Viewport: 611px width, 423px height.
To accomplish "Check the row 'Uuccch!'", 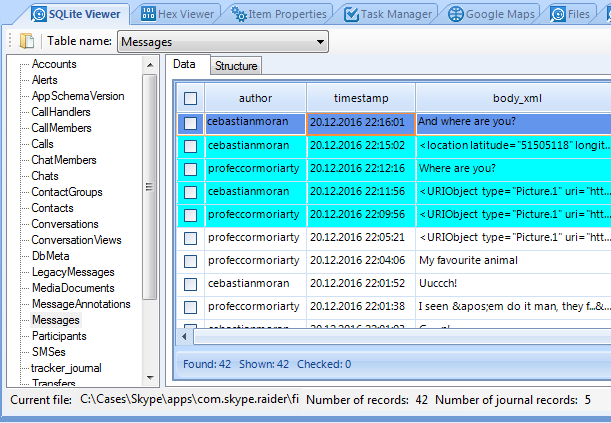I will [191, 284].
